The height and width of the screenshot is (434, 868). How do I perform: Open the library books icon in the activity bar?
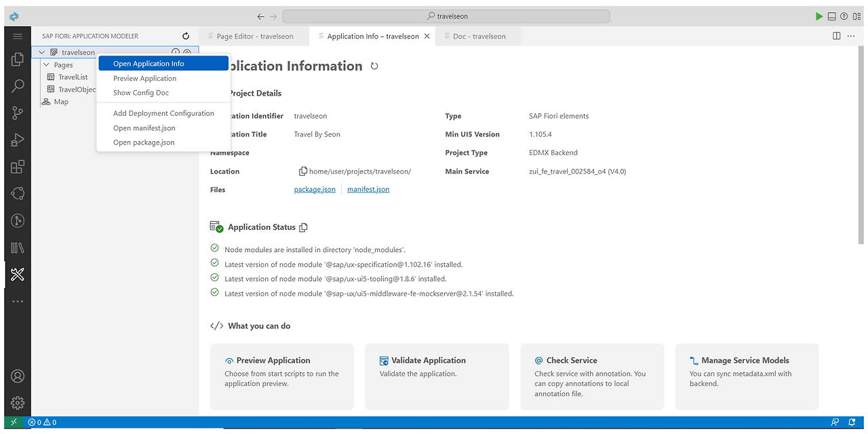click(18, 248)
